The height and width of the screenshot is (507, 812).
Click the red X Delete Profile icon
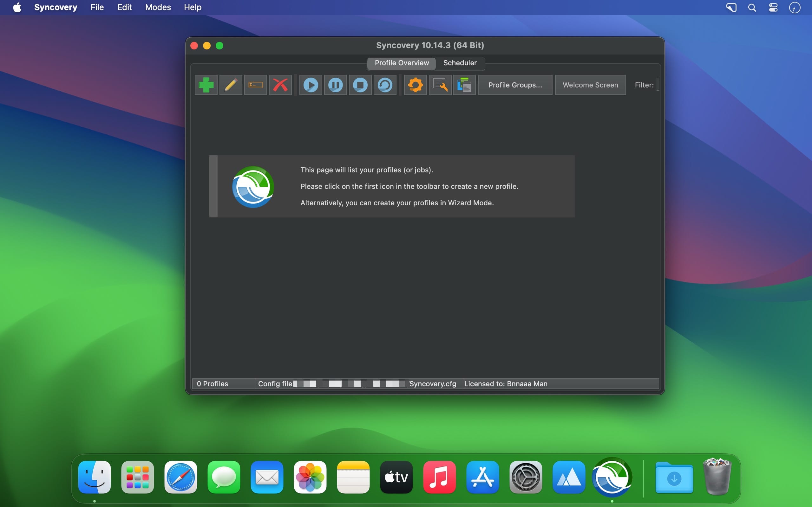click(x=280, y=85)
